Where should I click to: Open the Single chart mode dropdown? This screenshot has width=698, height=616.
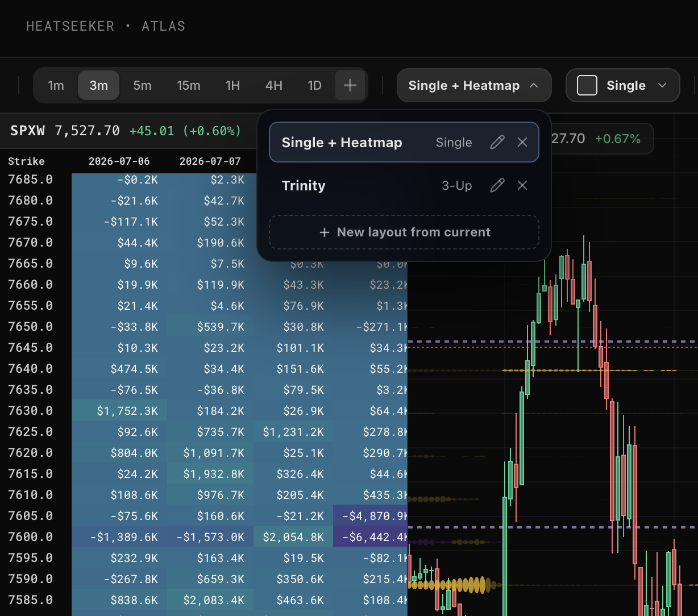(x=623, y=85)
